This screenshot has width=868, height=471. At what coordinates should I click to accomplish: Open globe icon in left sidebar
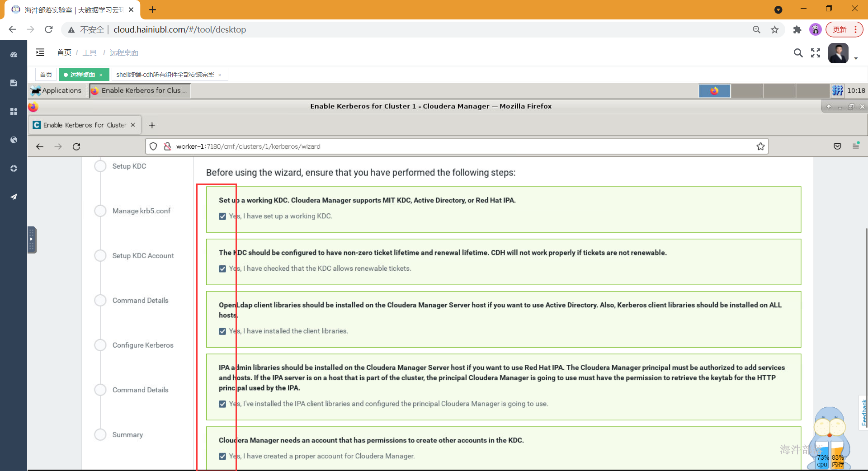(14, 140)
